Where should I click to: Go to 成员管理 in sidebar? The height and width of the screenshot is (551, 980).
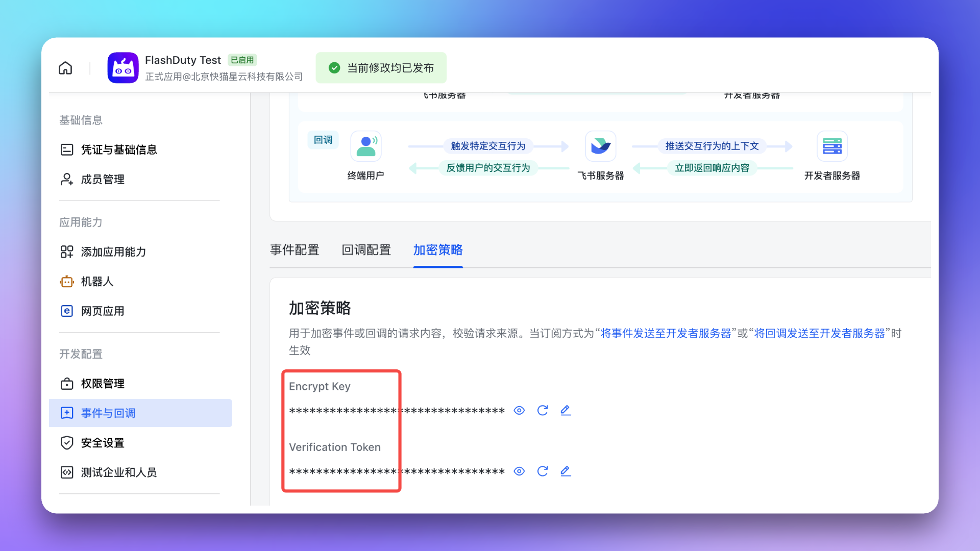(x=103, y=180)
